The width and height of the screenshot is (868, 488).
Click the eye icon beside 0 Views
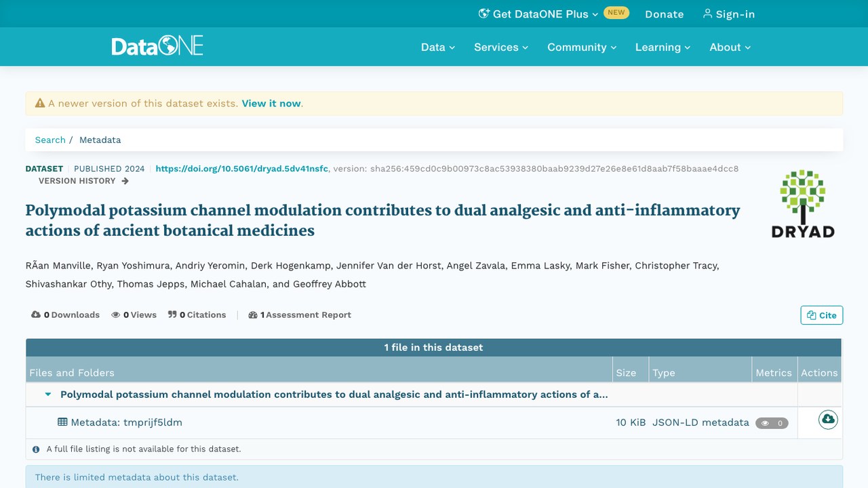(x=116, y=314)
